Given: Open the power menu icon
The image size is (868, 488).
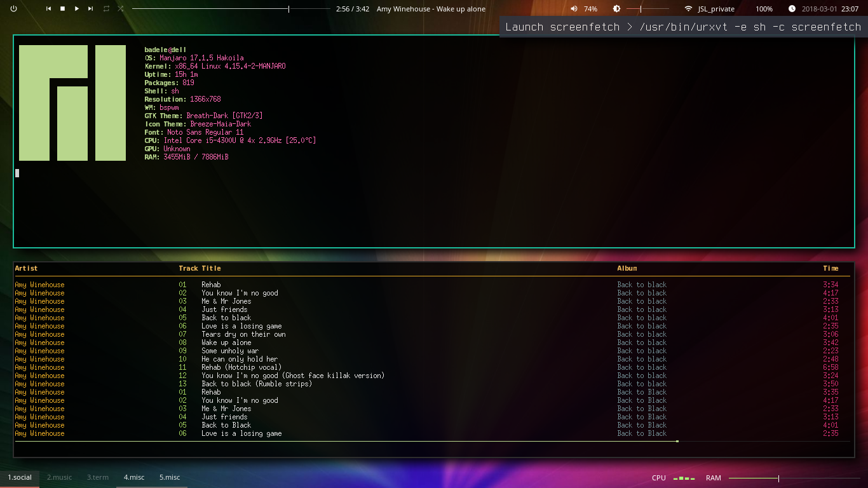Looking at the screenshot, I should tap(13, 9).
